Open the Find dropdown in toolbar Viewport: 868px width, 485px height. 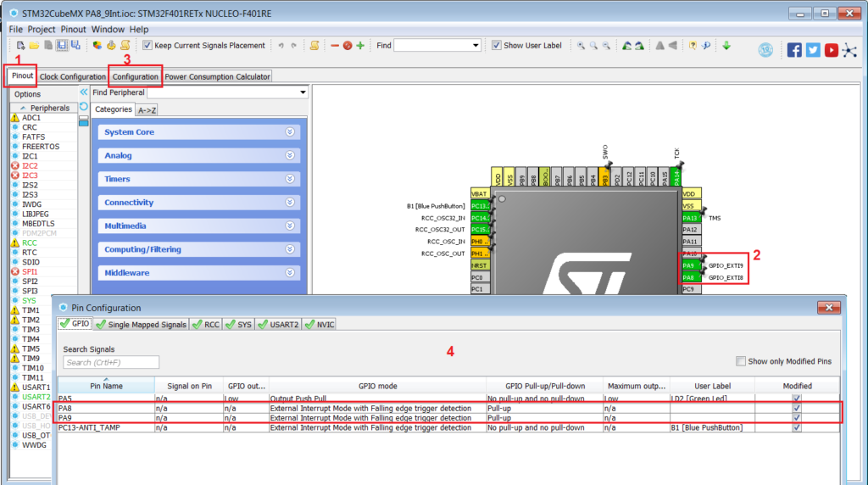click(x=476, y=46)
